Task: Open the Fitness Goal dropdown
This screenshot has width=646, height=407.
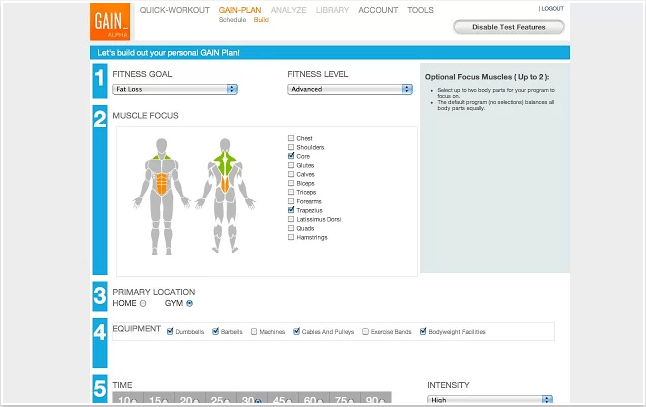Action: [175, 89]
